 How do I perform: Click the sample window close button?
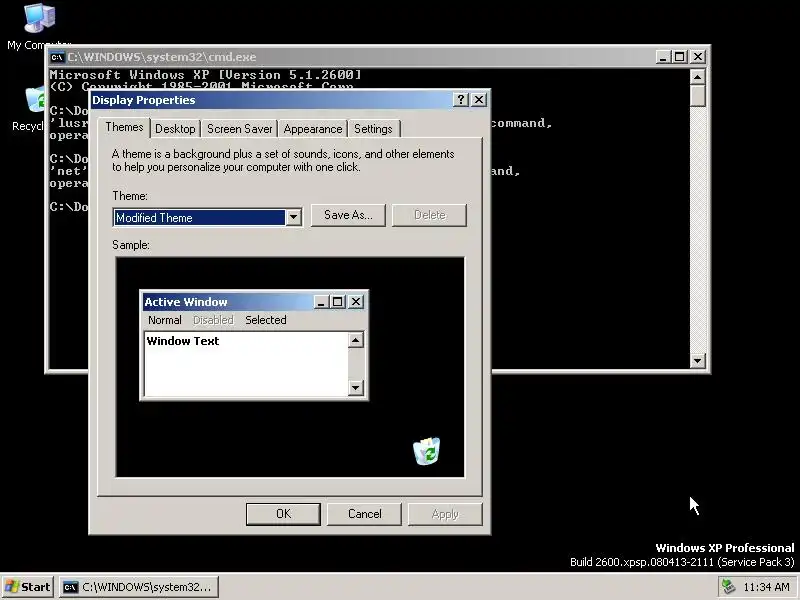tap(356, 302)
